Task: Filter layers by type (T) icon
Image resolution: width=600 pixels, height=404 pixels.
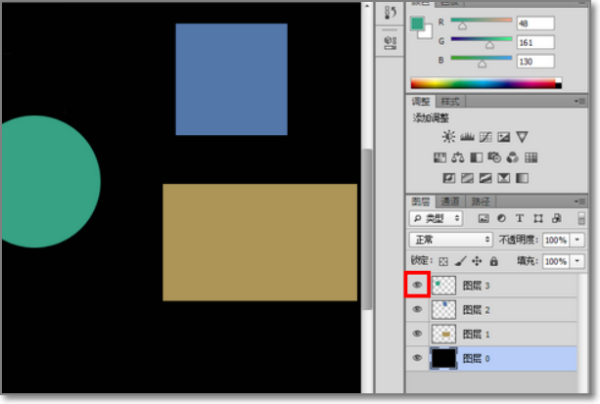Action: click(520, 218)
